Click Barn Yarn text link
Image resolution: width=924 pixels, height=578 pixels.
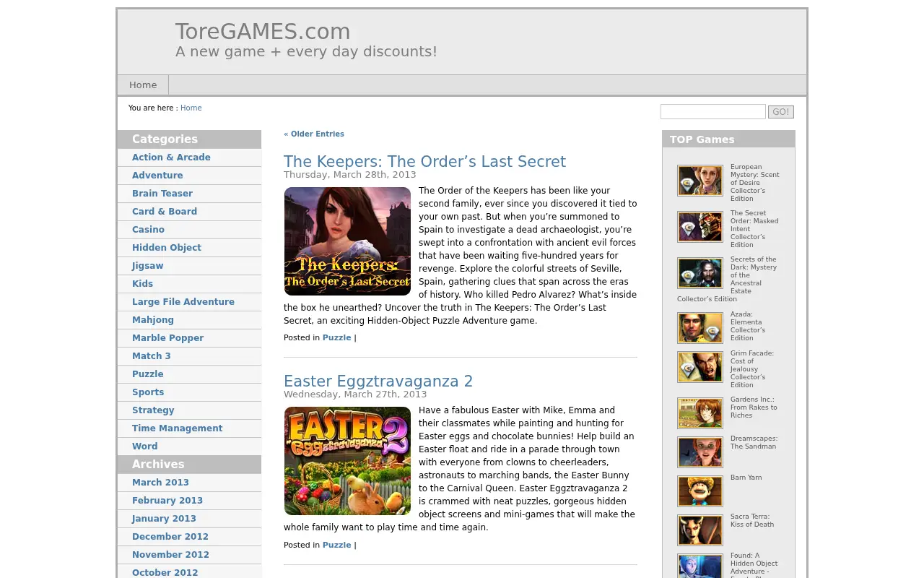coord(746,478)
